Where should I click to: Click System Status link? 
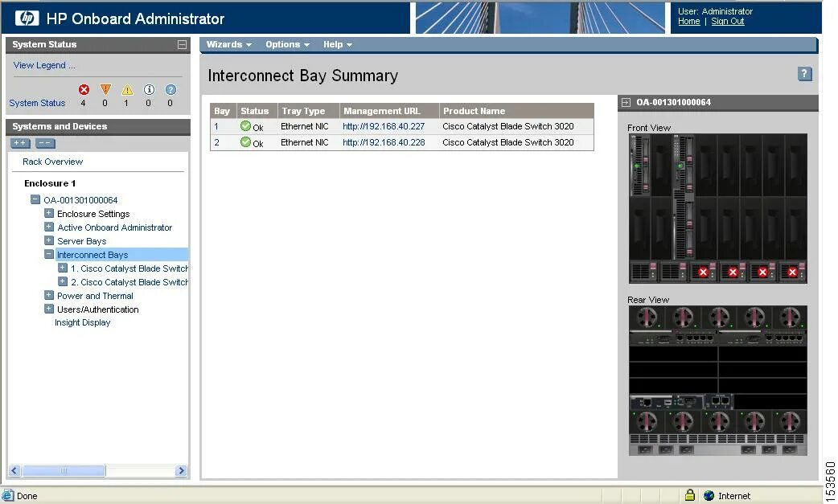click(37, 103)
